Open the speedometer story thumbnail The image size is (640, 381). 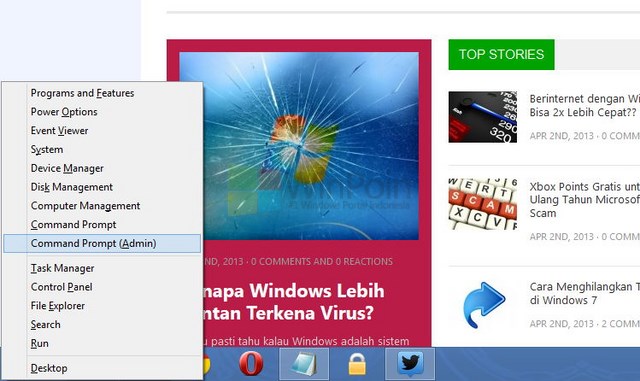(482, 117)
